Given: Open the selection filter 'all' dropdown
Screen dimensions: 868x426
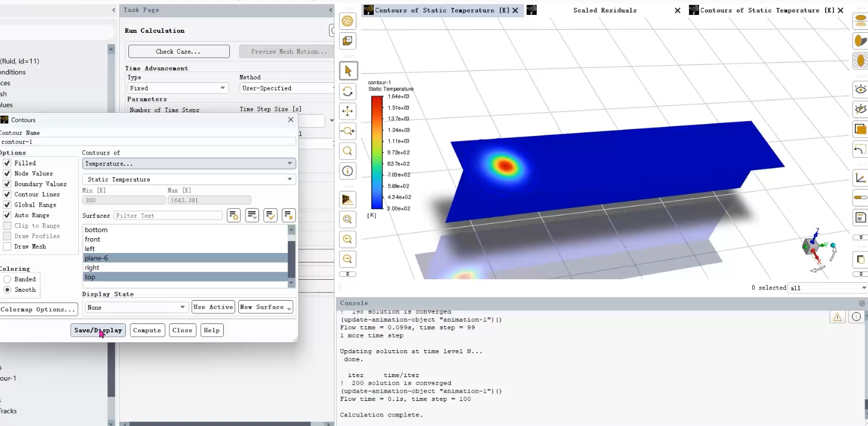Looking at the screenshot, I should (x=827, y=288).
